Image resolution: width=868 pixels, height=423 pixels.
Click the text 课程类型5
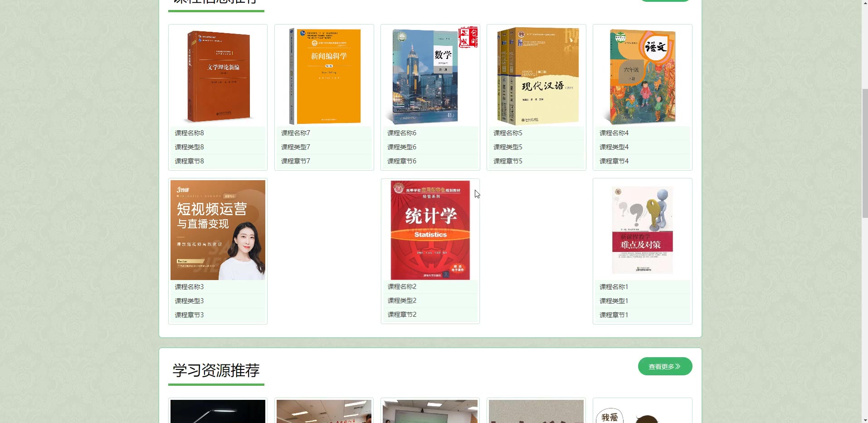pos(508,147)
